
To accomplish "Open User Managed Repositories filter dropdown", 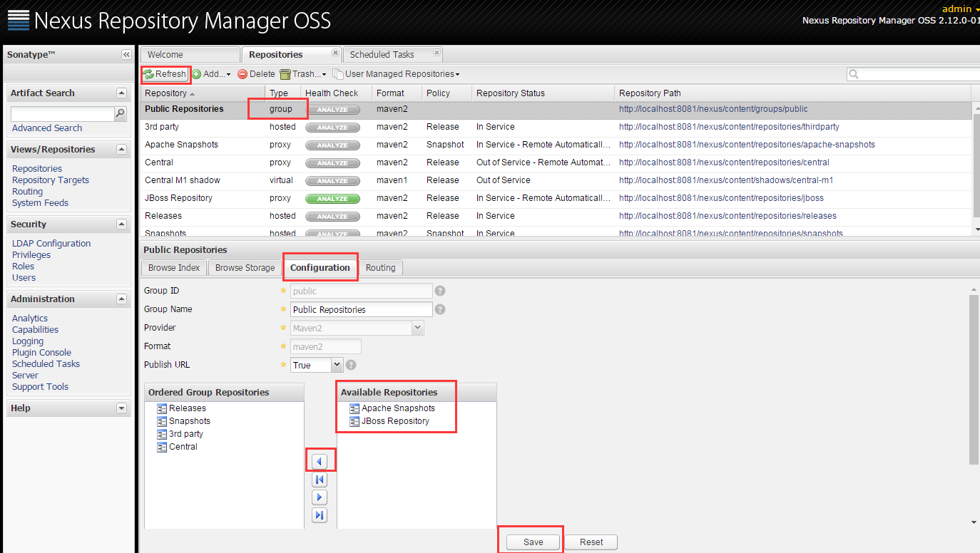I will [x=396, y=74].
